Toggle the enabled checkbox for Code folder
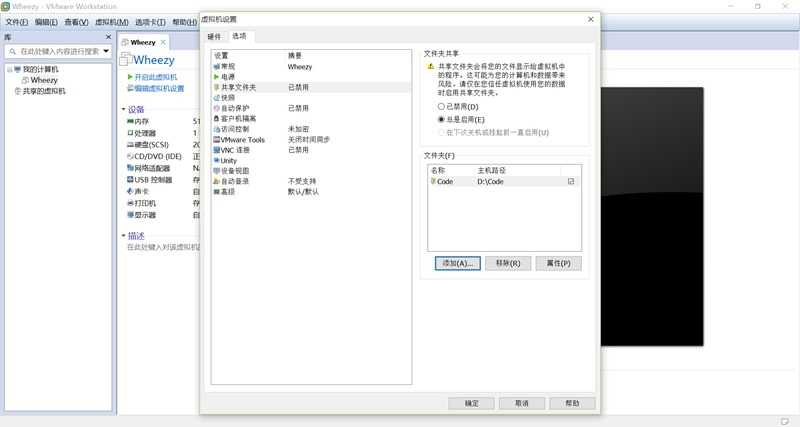The image size is (800, 427). [571, 181]
